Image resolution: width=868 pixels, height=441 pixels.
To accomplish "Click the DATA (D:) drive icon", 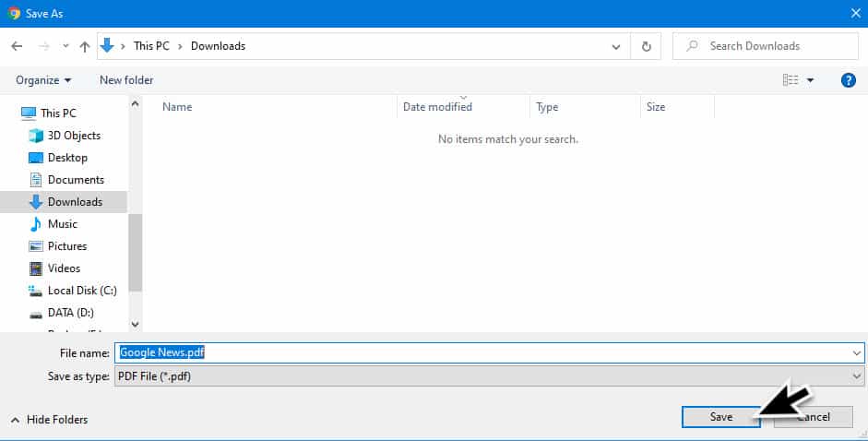I will [x=36, y=315].
